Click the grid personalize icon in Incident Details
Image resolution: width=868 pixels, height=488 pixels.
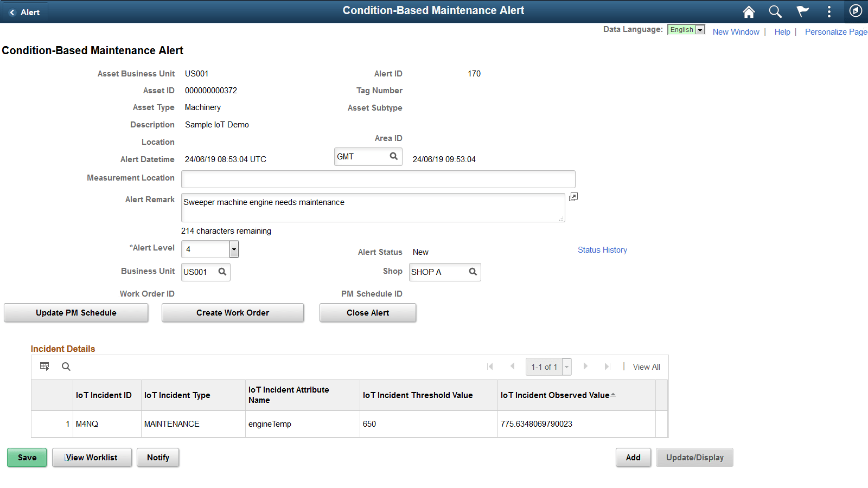[44, 366]
